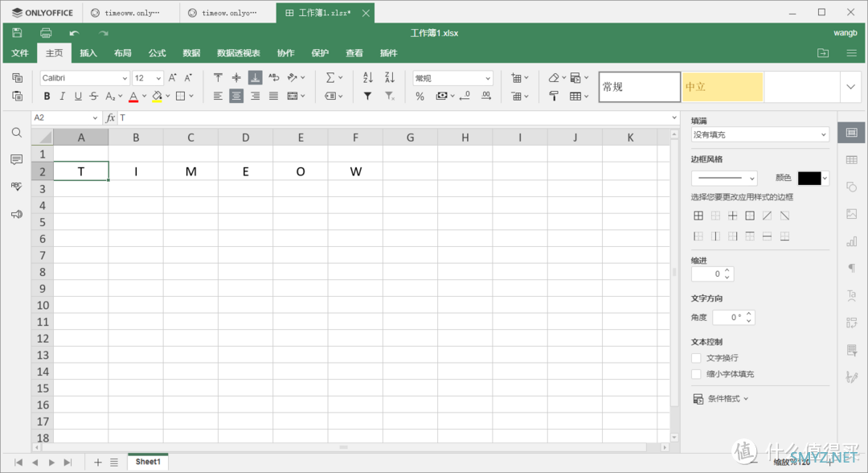Open image settings in right sidebar
This screenshot has height=473, width=868.
(x=852, y=214)
